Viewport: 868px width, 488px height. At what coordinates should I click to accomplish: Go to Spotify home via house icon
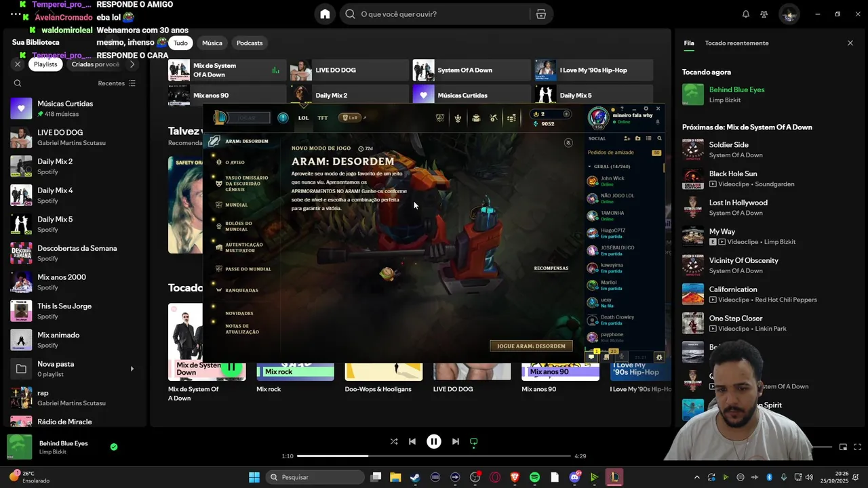coord(325,14)
